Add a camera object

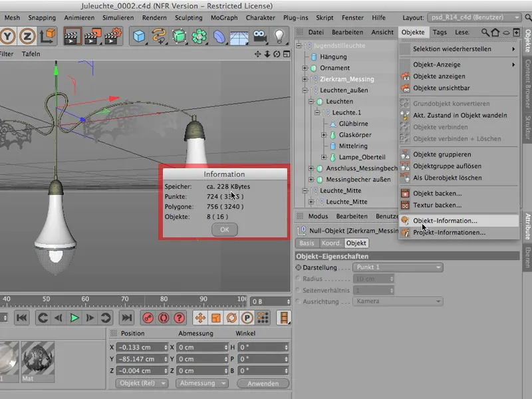tap(259, 36)
